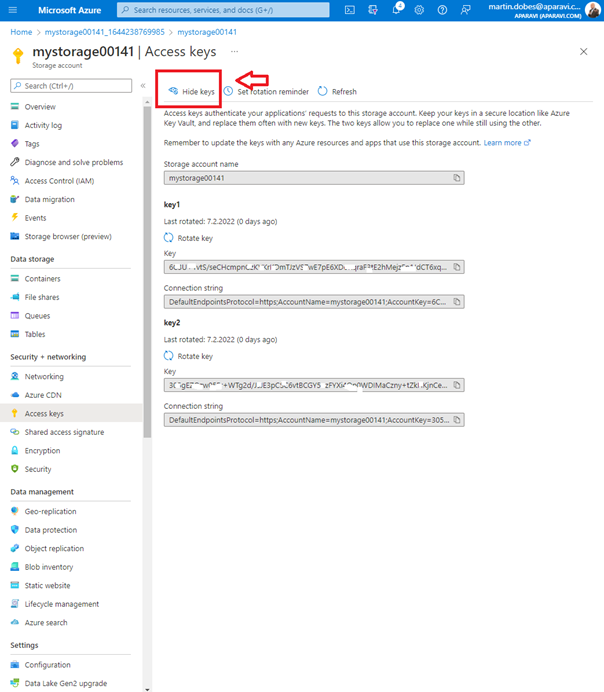
Task: Click Set rotation reminder
Action: pos(266,91)
